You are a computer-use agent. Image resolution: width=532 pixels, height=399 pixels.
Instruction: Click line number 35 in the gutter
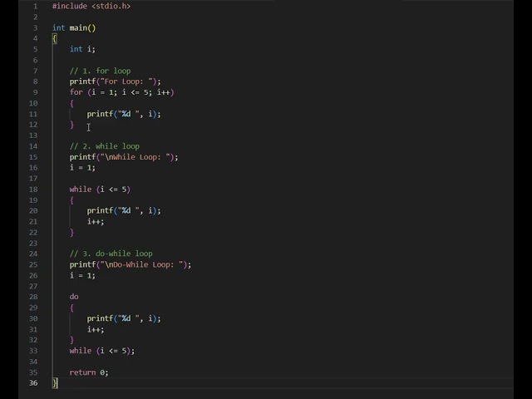coord(33,372)
